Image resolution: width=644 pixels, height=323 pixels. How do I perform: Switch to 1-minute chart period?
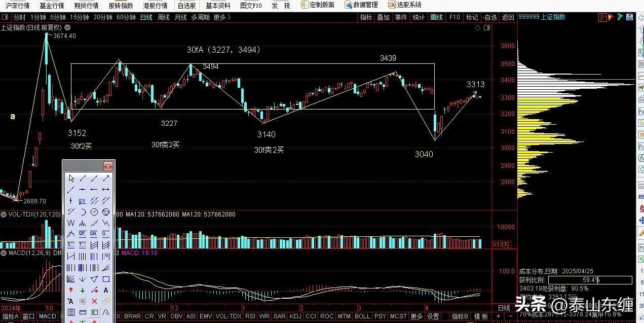38,17
